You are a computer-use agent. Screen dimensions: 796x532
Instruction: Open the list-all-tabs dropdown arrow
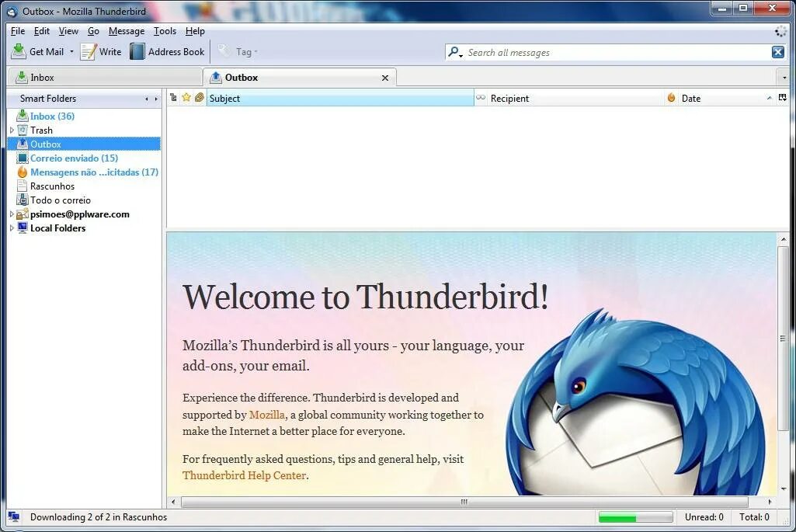pos(784,78)
